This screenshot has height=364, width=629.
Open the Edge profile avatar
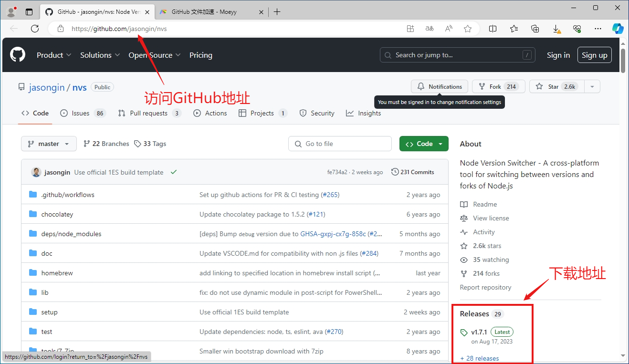[x=11, y=11]
